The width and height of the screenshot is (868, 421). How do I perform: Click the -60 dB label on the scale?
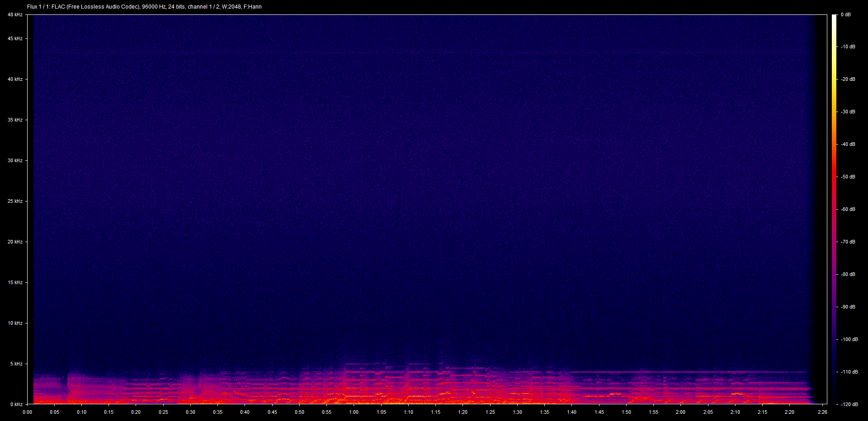pyautogui.click(x=848, y=209)
